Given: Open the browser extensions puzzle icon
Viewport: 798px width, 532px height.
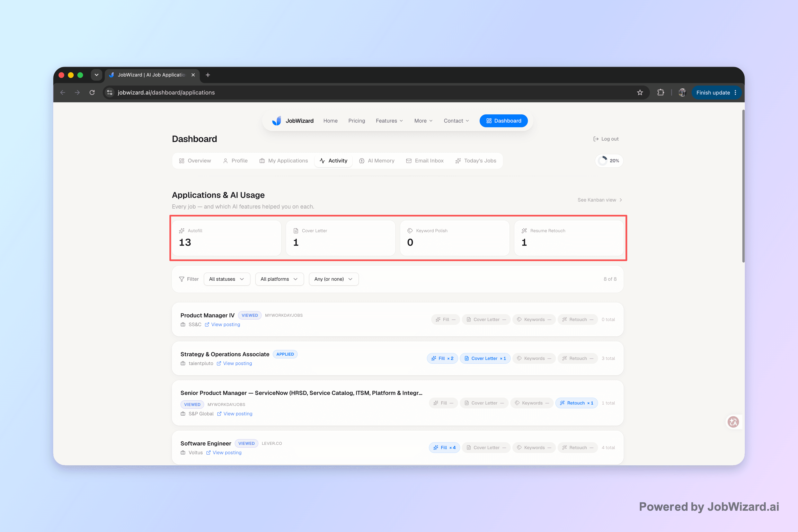Looking at the screenshot, I should pyautogui.click(x=660, y=93).
